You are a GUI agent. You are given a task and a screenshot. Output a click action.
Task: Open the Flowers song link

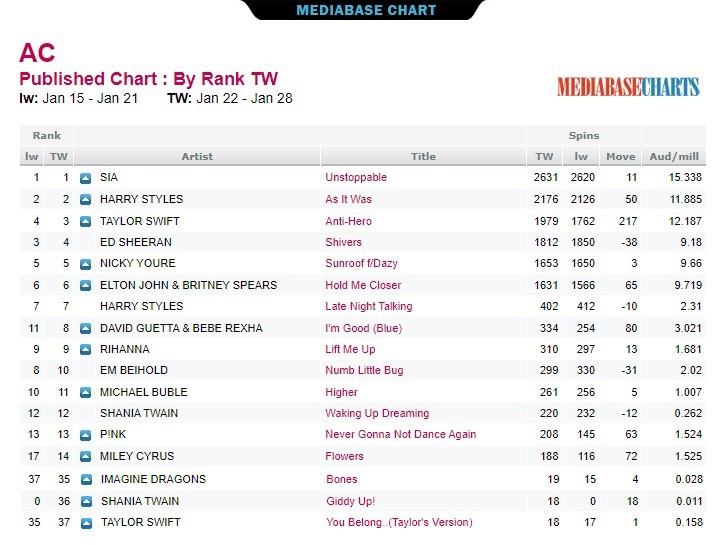(344, 456)
